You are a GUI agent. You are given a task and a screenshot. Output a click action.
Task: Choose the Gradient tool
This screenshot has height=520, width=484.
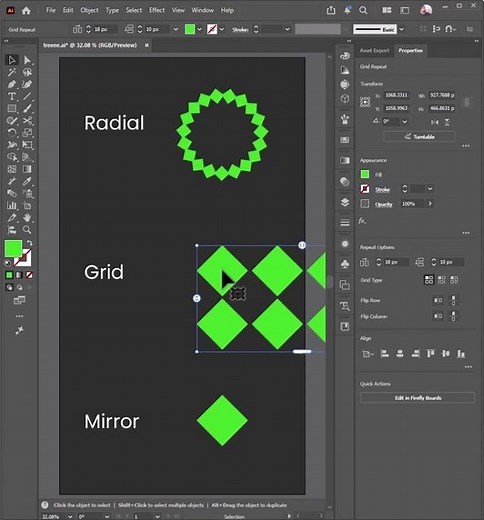[x=27, y=169]
